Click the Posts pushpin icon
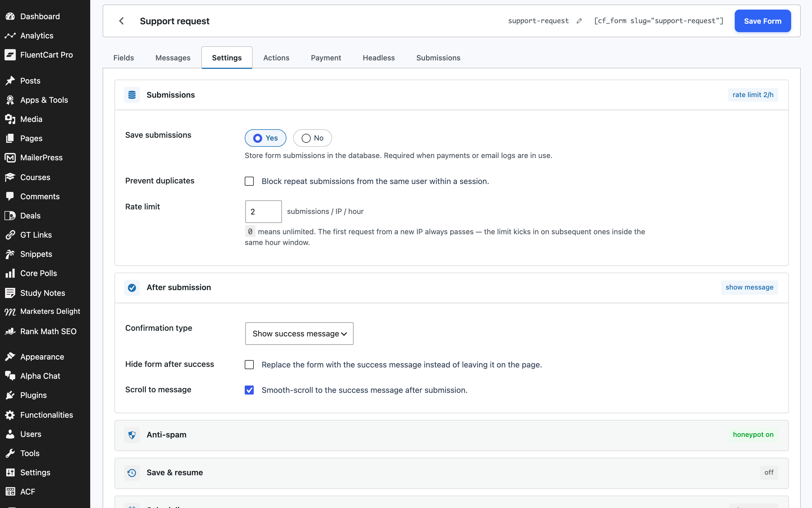Viewport: 812px width, 508px height. (10, 81)
